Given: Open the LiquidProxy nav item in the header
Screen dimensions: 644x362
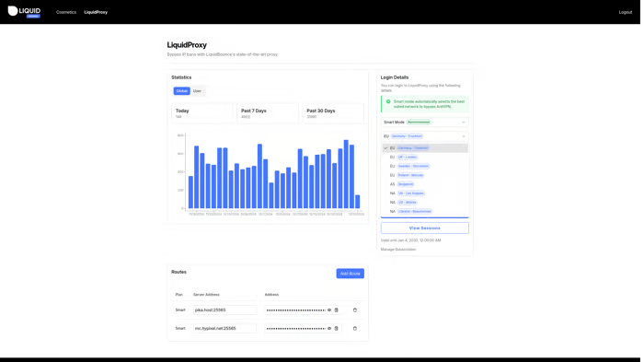Looking at the screenshot, I should pos(96,12).
